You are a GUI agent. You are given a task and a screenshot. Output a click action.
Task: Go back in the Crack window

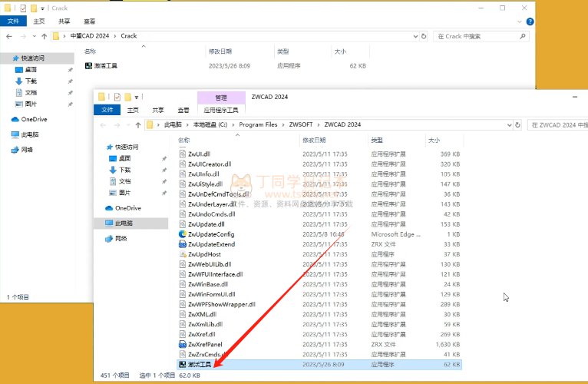pos(9,36)
